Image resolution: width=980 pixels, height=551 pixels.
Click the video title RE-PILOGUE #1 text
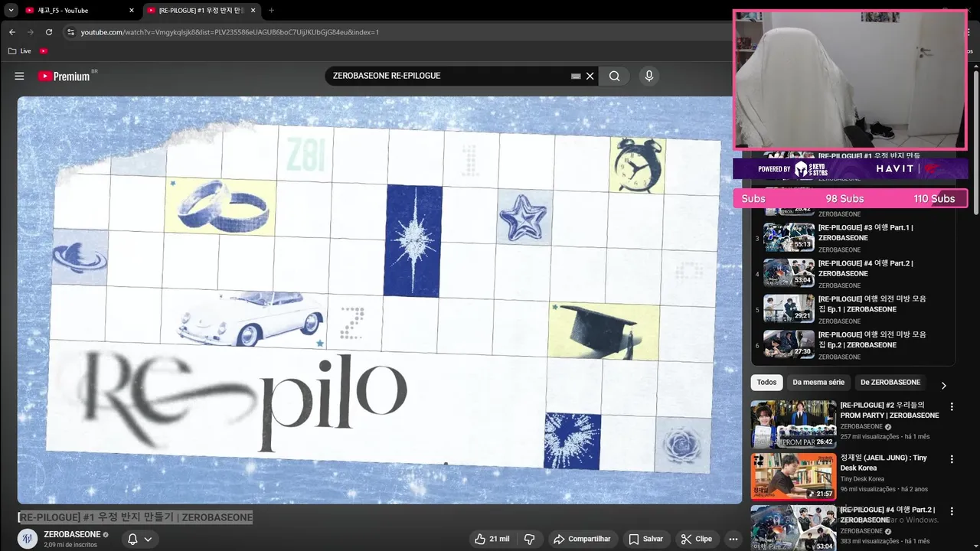[136, 517]
